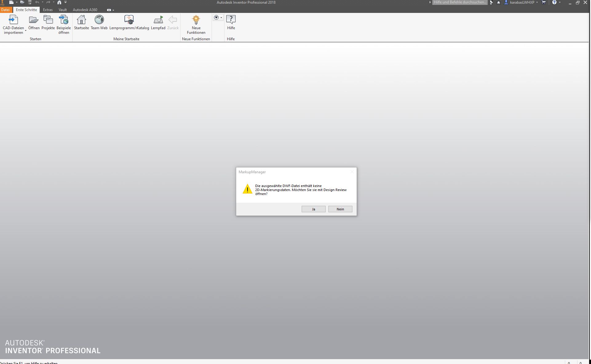Click the Lernpfad icon
This screenshot has width=591, height=364.
[x=158, y=20]
